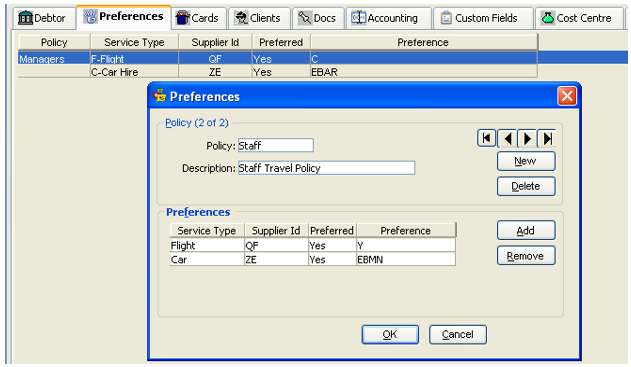Click Preferred header in dialog table
The image size is (631, 367).
click(332, 231)
